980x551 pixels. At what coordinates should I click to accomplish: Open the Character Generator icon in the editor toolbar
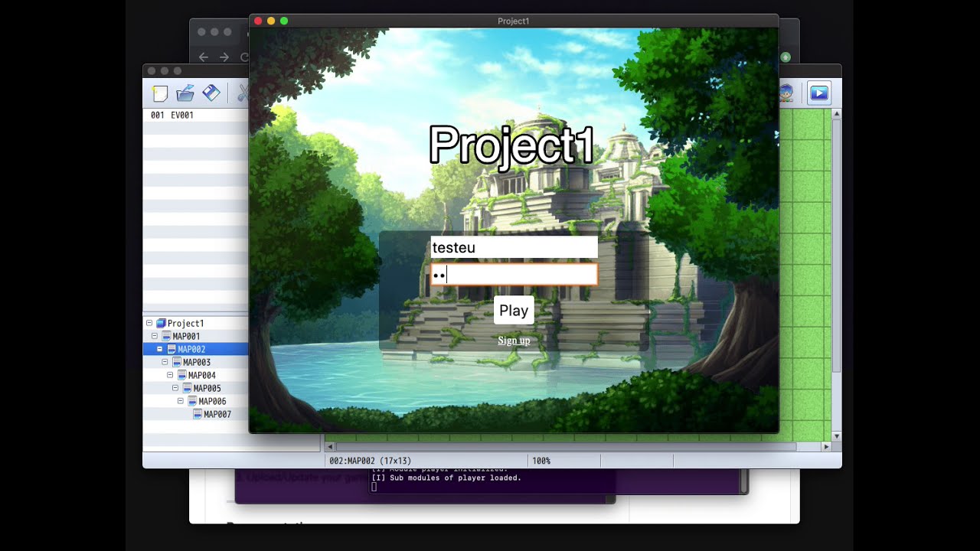[x=786, y=93]
